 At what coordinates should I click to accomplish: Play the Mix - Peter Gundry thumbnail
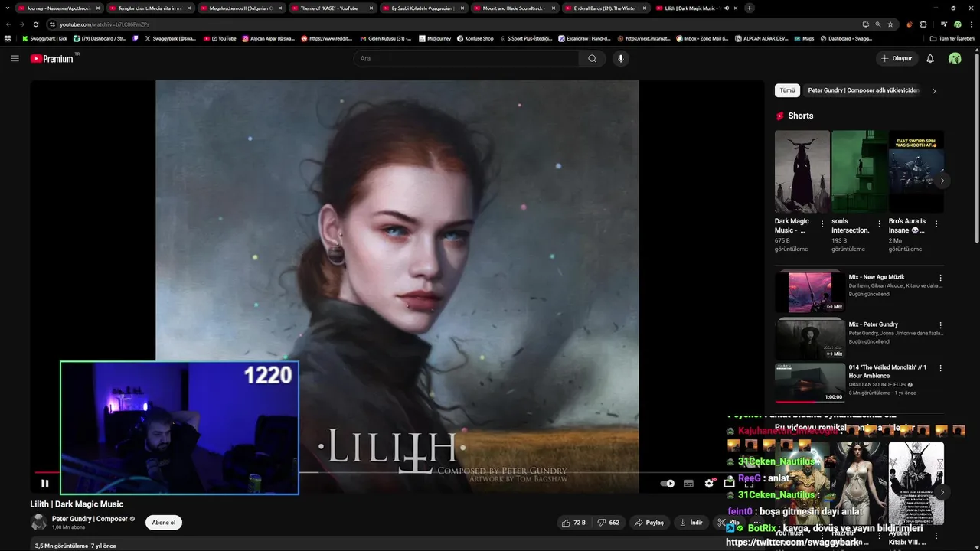[x=810, y=338]
